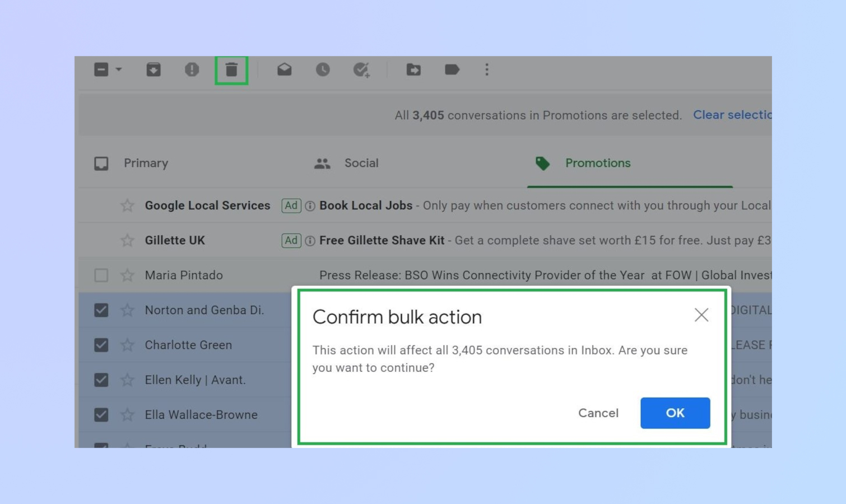Click the info icon on Google Local Services ad
846x504 pixels.
click(310, 206)
